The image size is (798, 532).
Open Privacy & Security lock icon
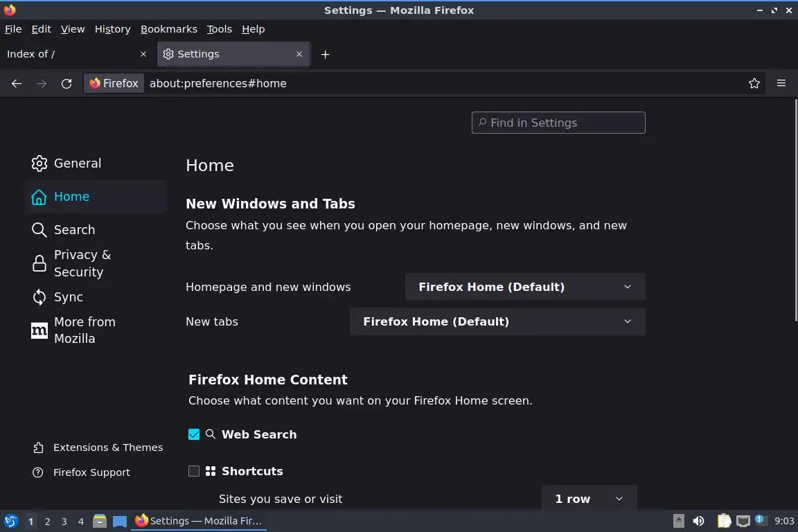click(x=39, y=263)
